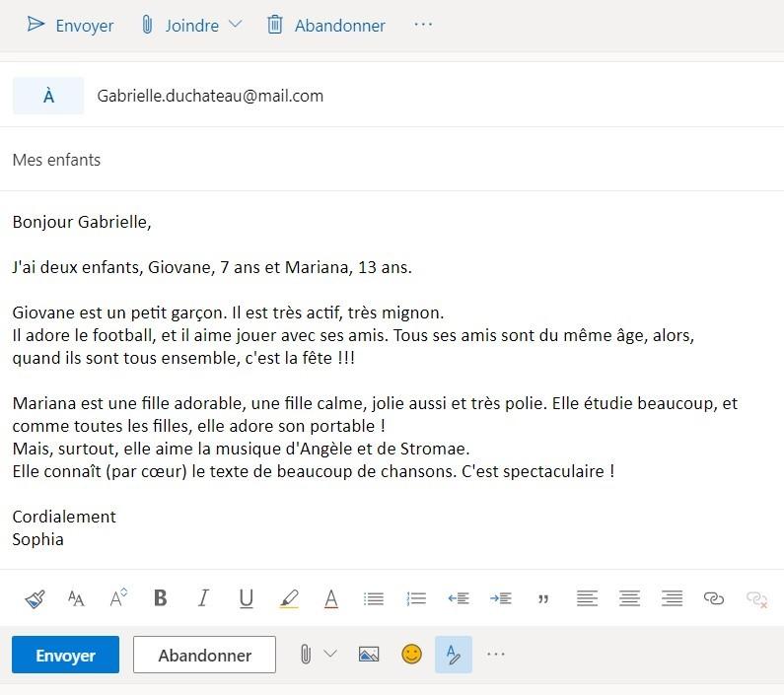Apply quote formatting to text
The image size is (784, 695).
[x=543, y=598]
